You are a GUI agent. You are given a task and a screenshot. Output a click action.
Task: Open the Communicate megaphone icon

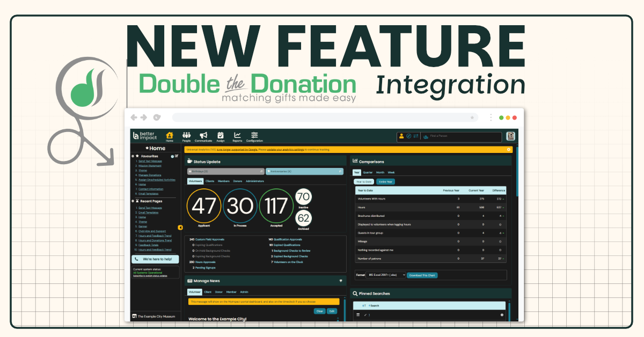[203, 136]
